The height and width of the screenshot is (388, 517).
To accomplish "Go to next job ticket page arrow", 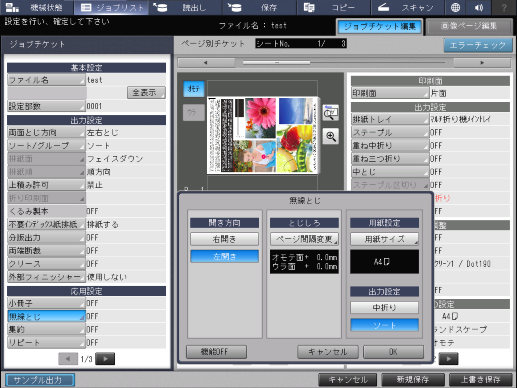I will [105, 359].
